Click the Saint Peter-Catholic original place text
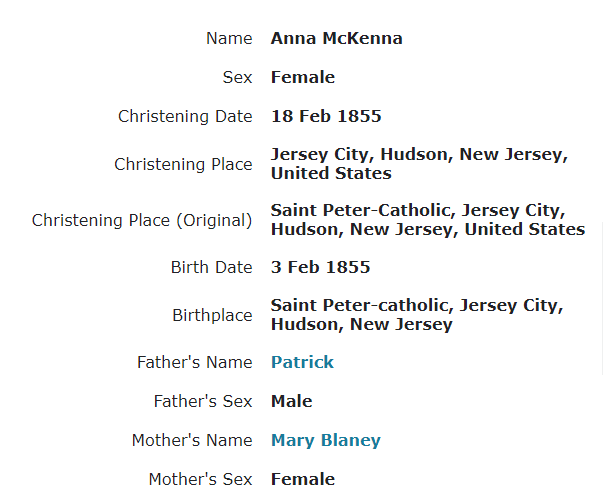The height and width of the screenshot is (501, 603). point(426,220)
